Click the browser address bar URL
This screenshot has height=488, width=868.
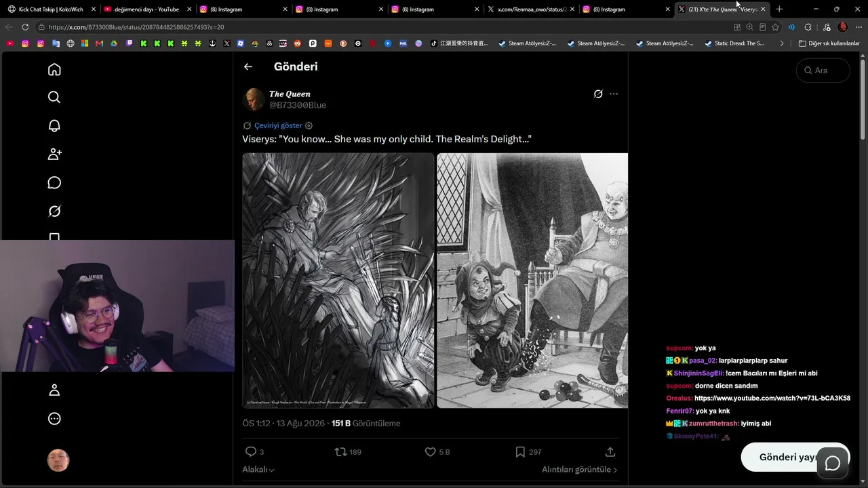point(136,27)
